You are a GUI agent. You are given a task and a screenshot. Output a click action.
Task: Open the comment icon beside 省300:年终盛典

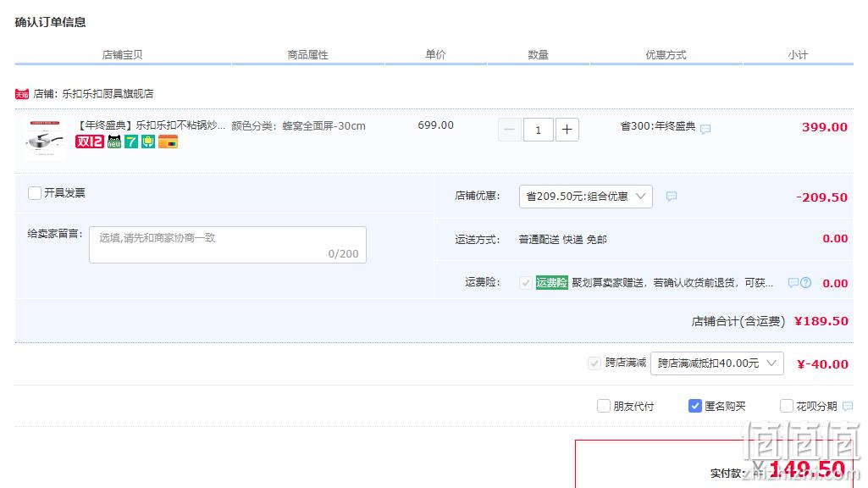point(705,129)
